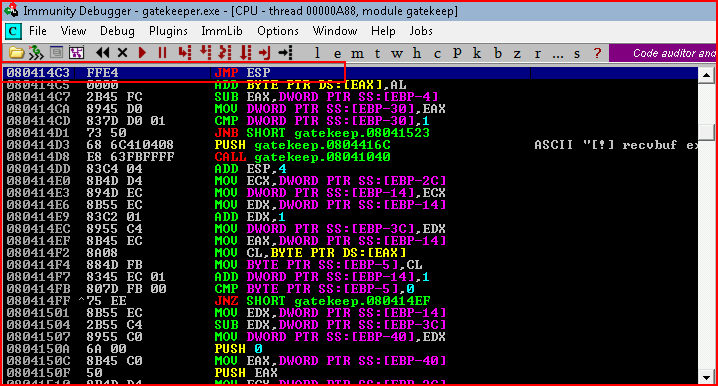Image resolution: width=718 pixels, height=386 pixels.
Task: Open the Jobs menu
Action: click(x=421, y=31)
